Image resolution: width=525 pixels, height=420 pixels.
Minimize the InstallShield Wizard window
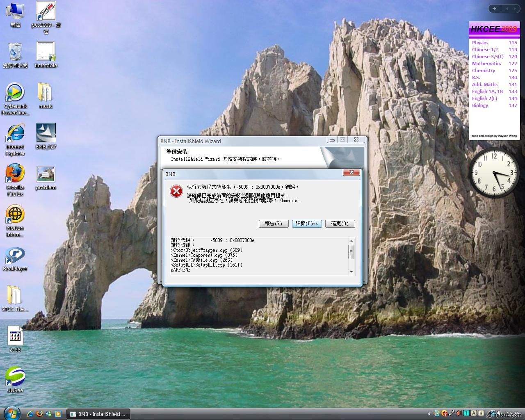click(x=332, y=140)
